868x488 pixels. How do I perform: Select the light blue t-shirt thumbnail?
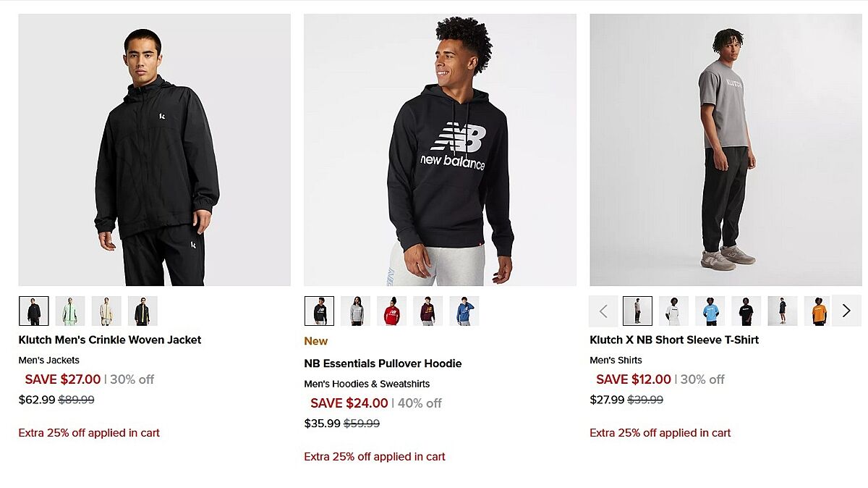[x=710, y=311]
